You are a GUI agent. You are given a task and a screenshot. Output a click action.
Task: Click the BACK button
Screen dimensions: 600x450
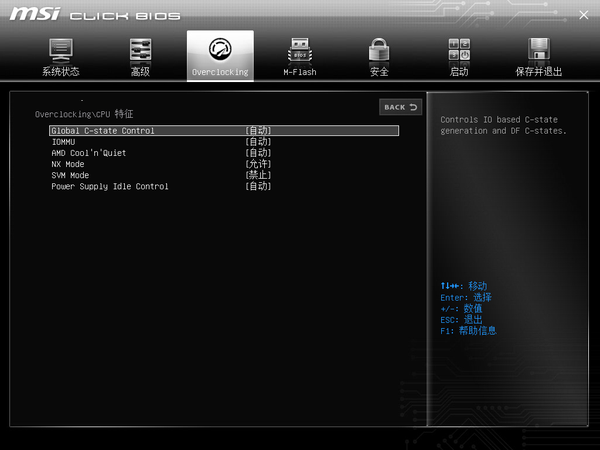[x=400, y=107]
